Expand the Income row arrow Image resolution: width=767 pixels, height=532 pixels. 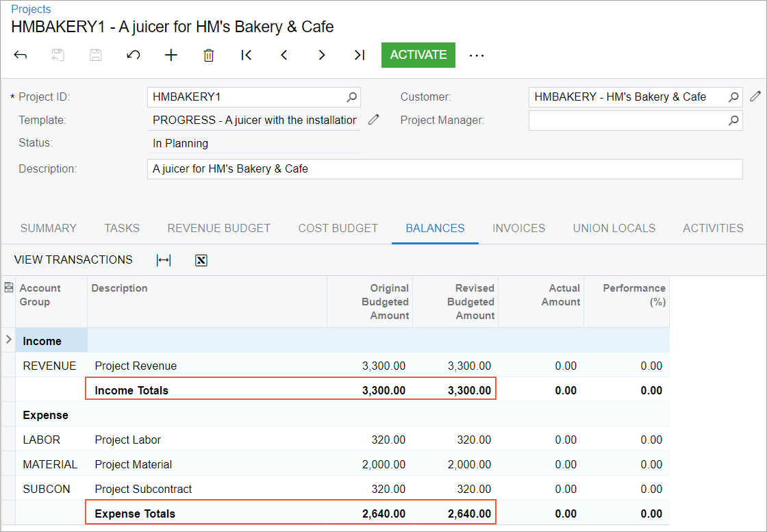pos(8,340)
